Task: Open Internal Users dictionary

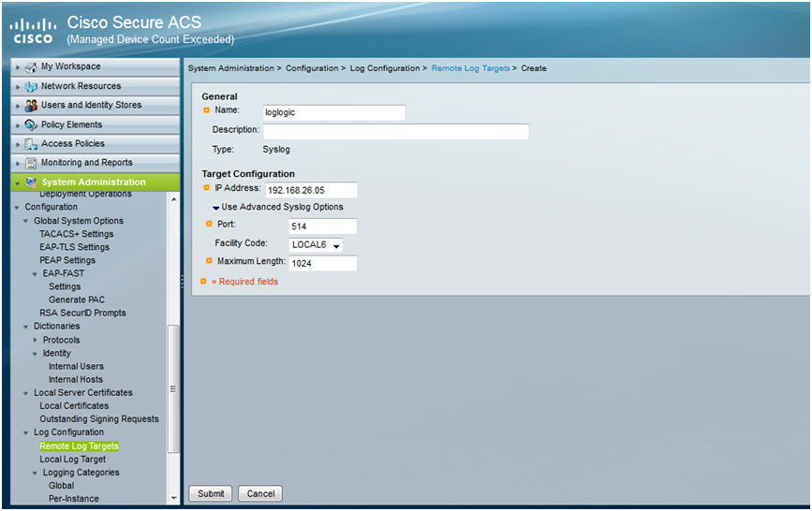Action: coord(76,367)
